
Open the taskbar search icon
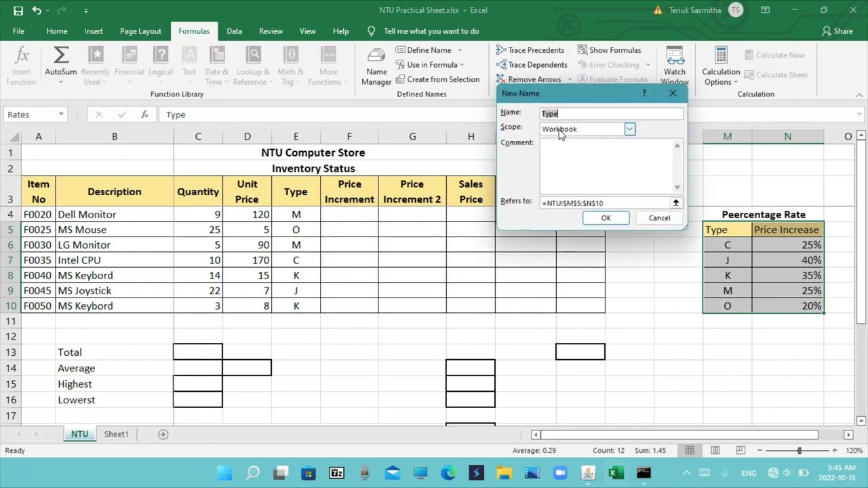[252, 473]
